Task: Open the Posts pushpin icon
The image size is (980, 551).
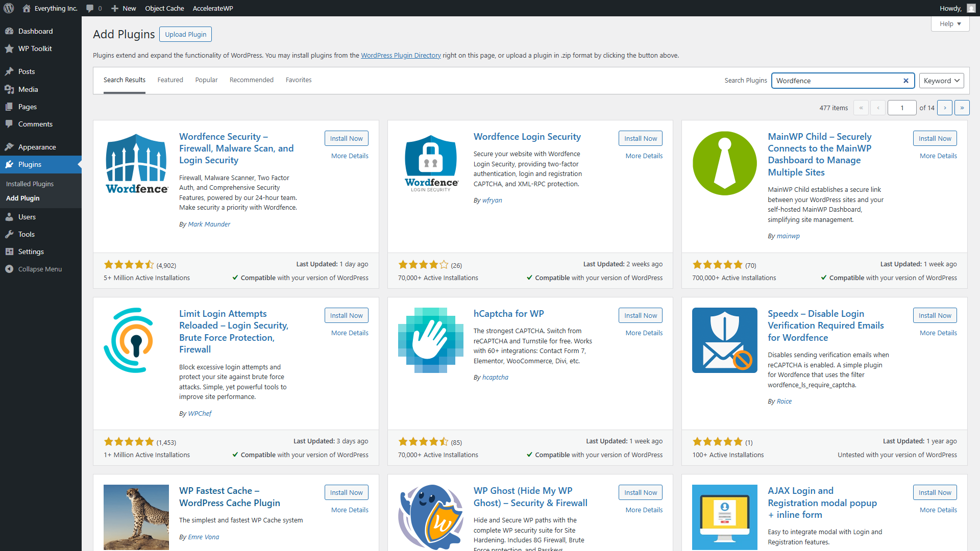Action: tap(9, 71)
